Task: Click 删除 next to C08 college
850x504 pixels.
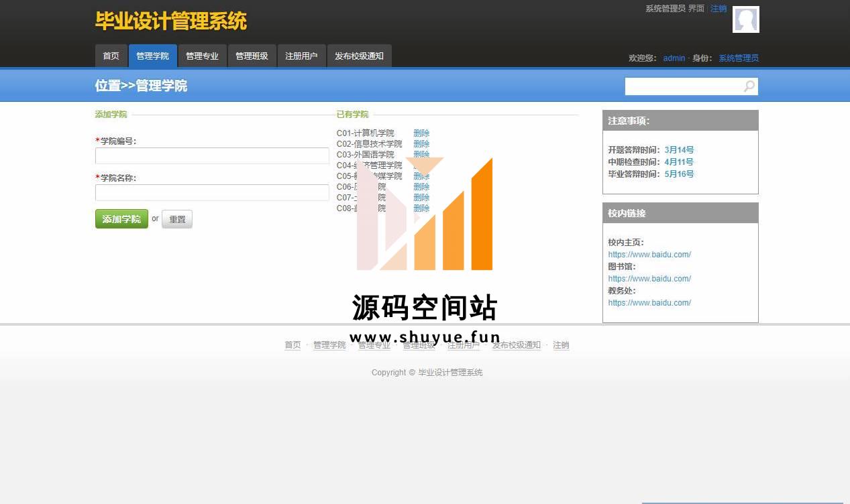Action: click(x=421, y=208)
